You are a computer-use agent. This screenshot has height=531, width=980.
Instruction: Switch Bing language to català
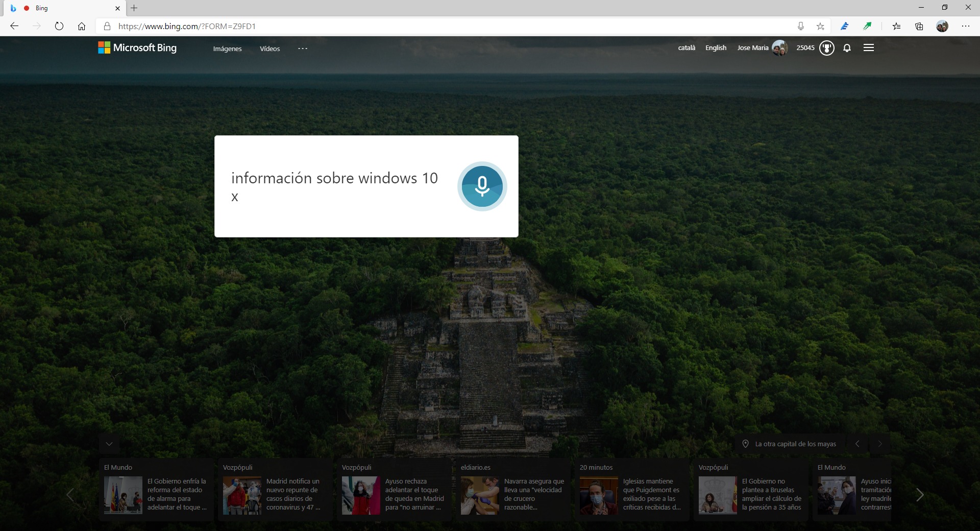point(687,47)
